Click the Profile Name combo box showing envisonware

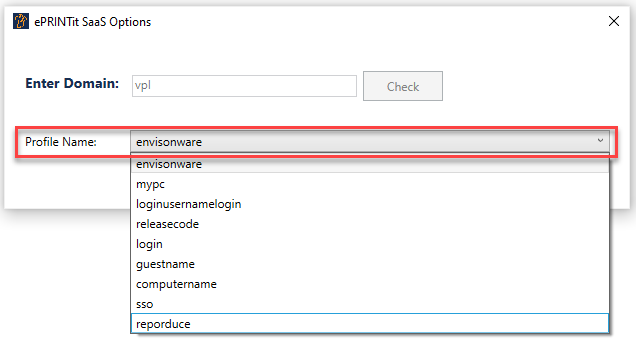point(370,142)
